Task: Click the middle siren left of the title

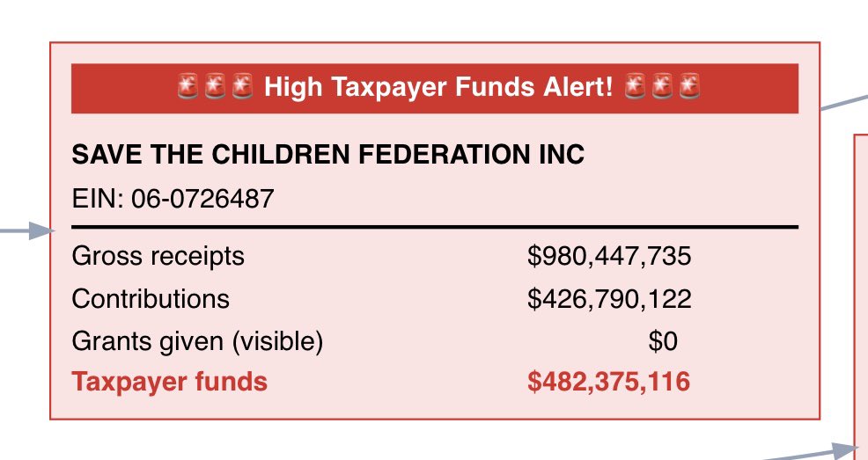Action: (215, 87)
